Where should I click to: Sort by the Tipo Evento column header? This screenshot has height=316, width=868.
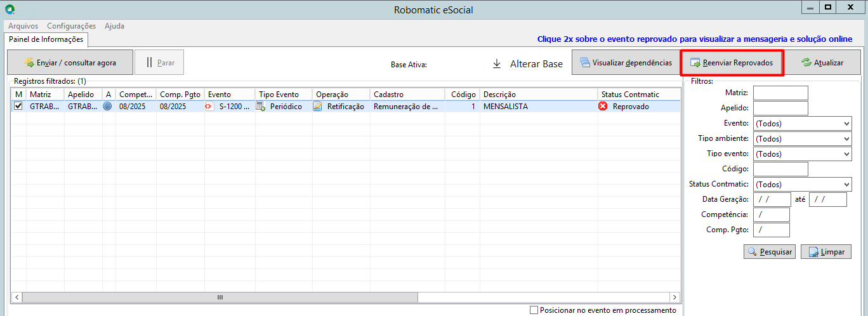pyautogui.click(x=284, y=95)
